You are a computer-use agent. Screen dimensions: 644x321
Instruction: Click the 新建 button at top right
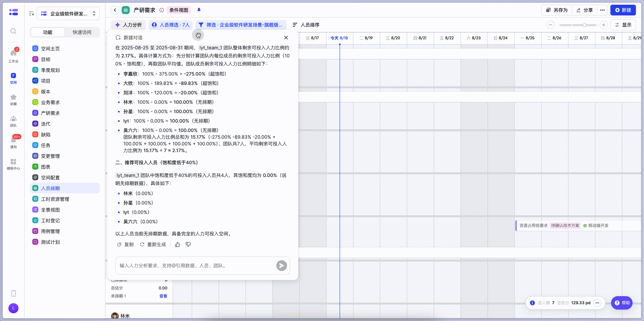(x=623, y=10)
